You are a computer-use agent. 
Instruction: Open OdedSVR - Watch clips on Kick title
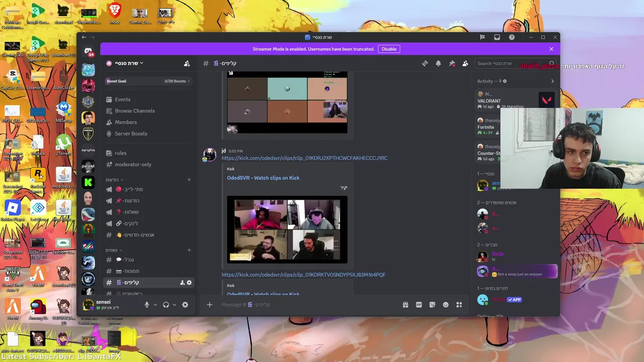[x=263, y=177]
